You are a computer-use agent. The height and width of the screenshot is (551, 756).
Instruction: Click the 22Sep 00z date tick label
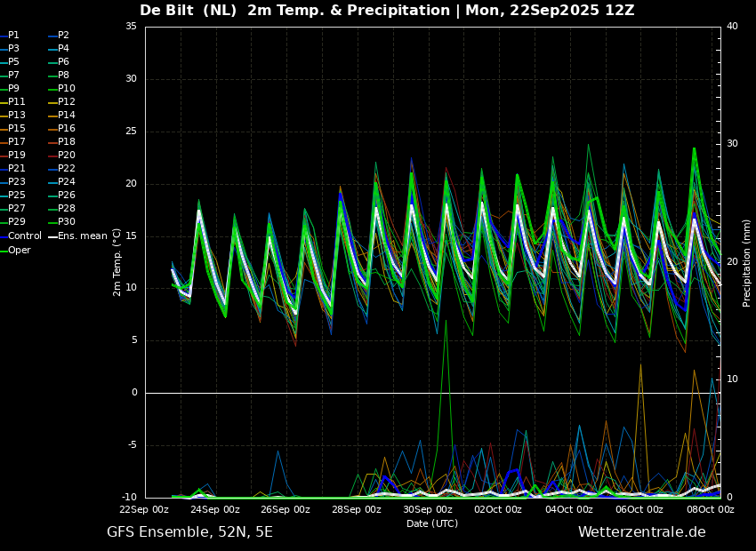tap(145, 510)
